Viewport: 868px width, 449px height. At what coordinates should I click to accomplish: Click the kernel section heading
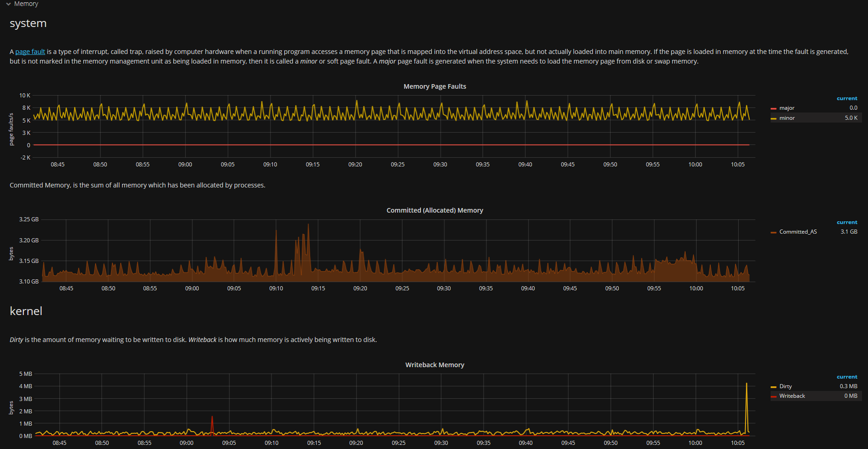click(x=26, y=311)
